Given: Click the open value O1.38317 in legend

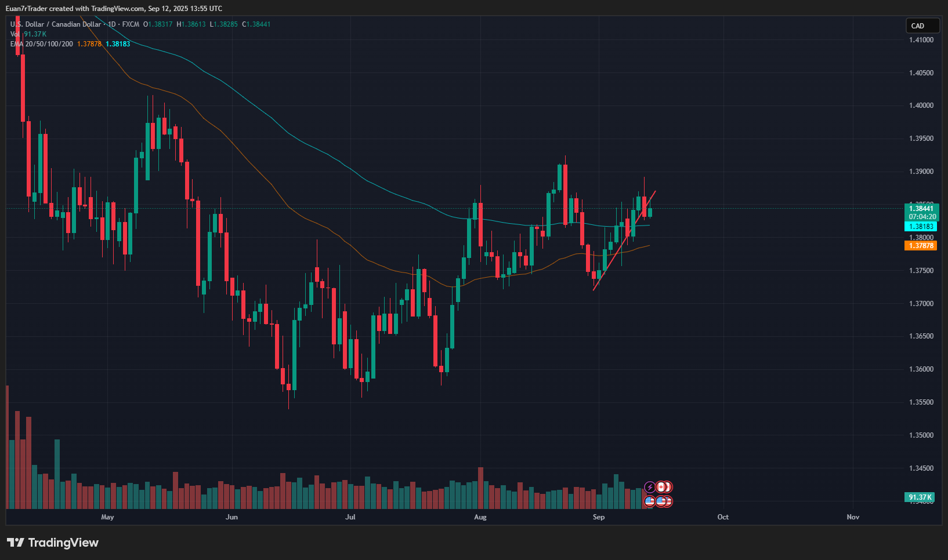Looking at the screenshot, I should tap(158, 24).
